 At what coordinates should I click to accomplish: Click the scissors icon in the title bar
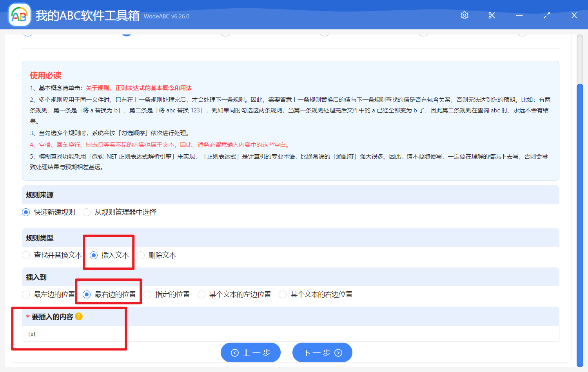492,15
